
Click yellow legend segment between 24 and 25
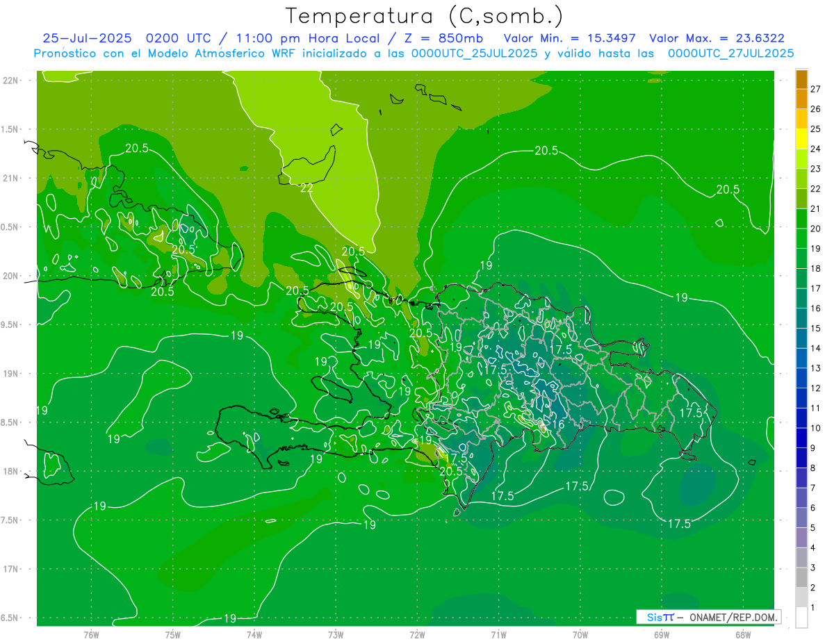pyautogui.click(x=801, y=139)
